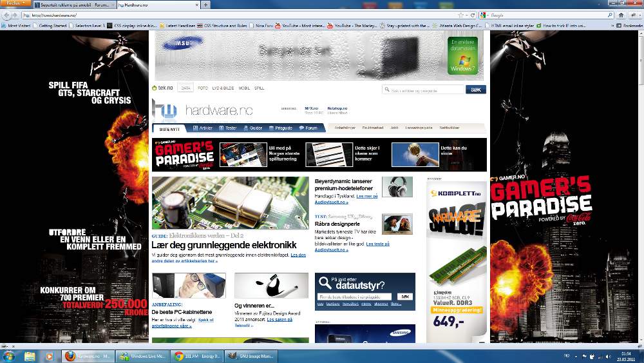Click the tek.no logo link
The image size is (644, 363).
coord(163,88)
